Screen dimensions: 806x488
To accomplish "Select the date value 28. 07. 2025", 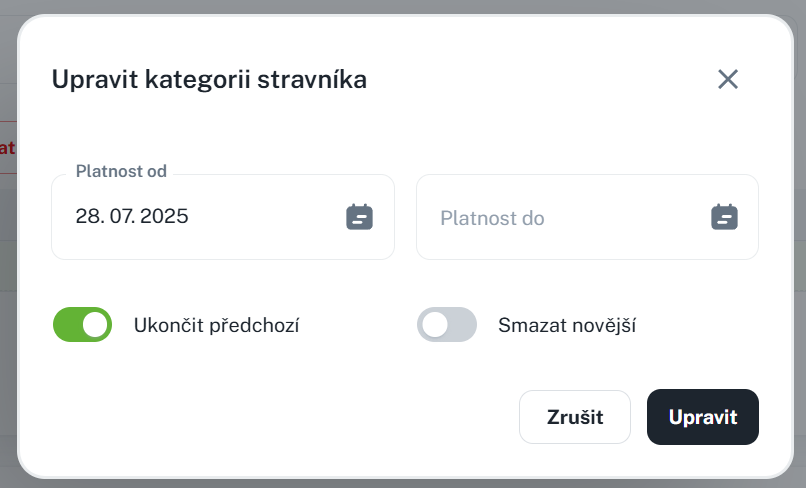I will [132, 217].
